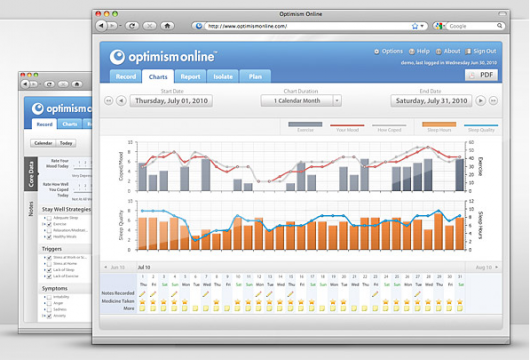Switch to the Record tab in front window
The width and height of the screenshot is (530, 360).
[x=126, y=77]
